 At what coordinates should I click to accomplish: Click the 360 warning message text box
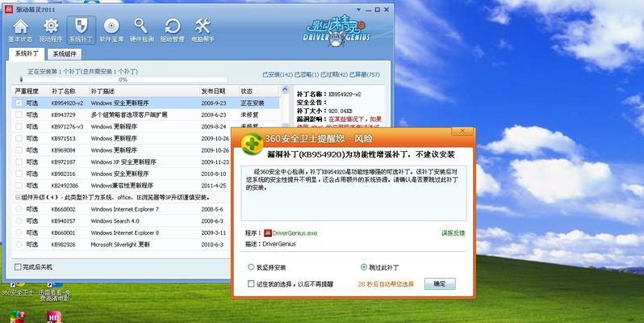coord(353,193)
